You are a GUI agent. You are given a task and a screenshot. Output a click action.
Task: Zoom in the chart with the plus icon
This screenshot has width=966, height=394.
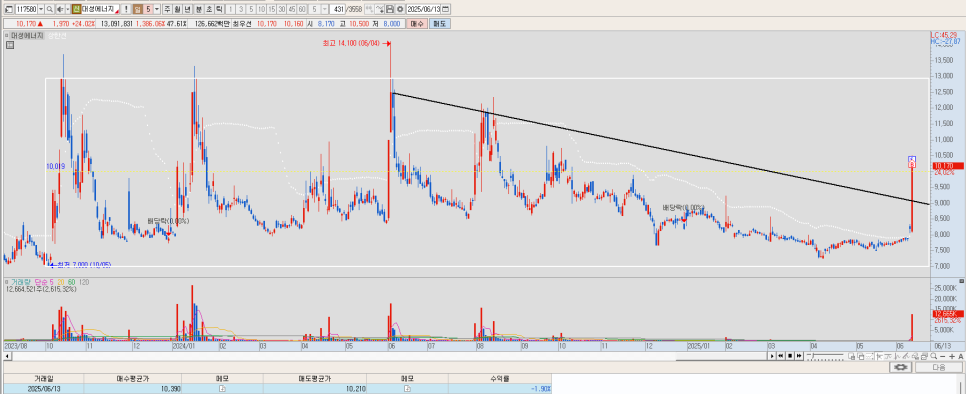952,356
